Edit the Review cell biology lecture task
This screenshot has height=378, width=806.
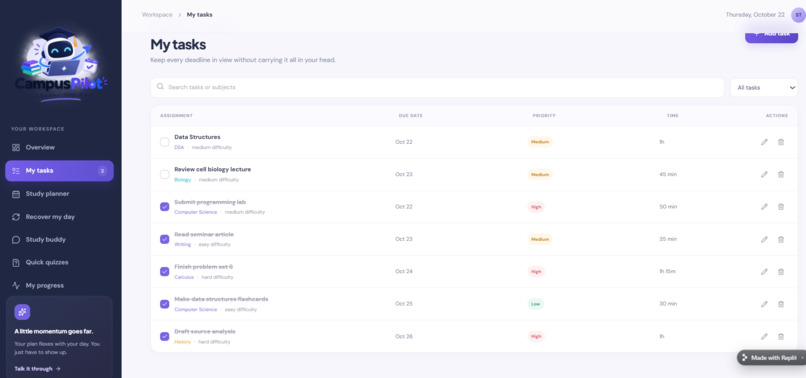click(x=764, y=174)
